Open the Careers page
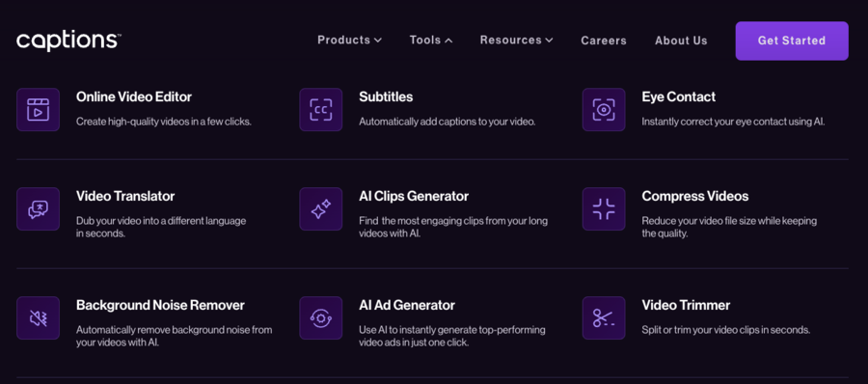The height and width of the screenshot is (384, 868). click(604, 41)
